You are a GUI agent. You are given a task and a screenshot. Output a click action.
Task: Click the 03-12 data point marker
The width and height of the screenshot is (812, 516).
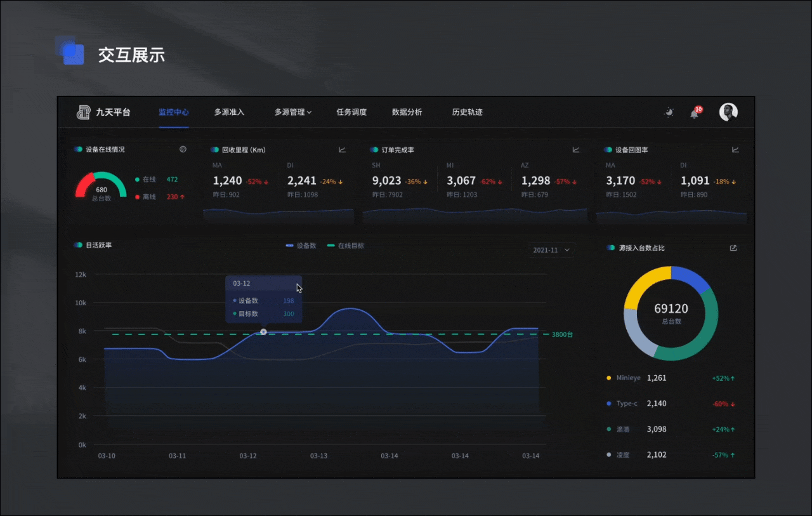[263, 332]
